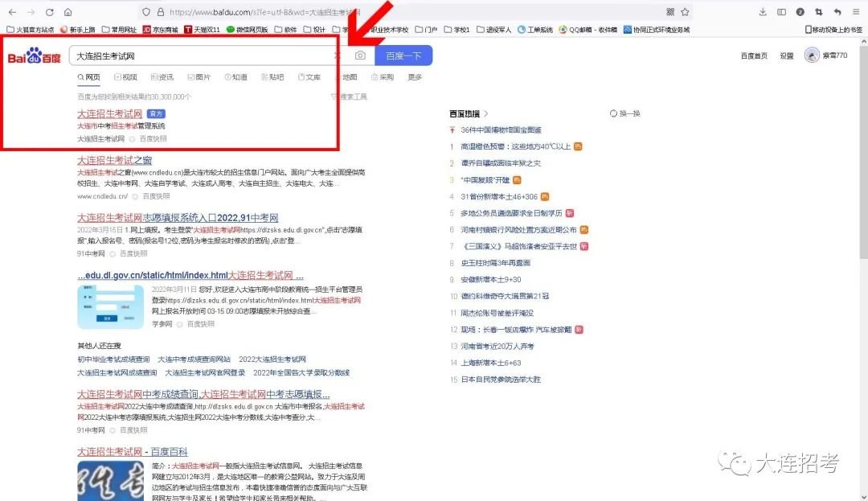Open the QR code icon in address bar

[670, 12]
